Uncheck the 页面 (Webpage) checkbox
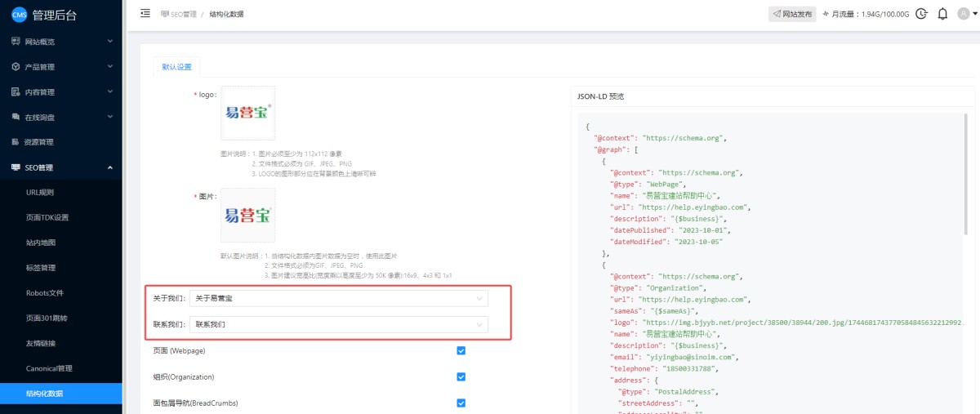The height and width of the screenshot is (414, 980). coord(461,350)
